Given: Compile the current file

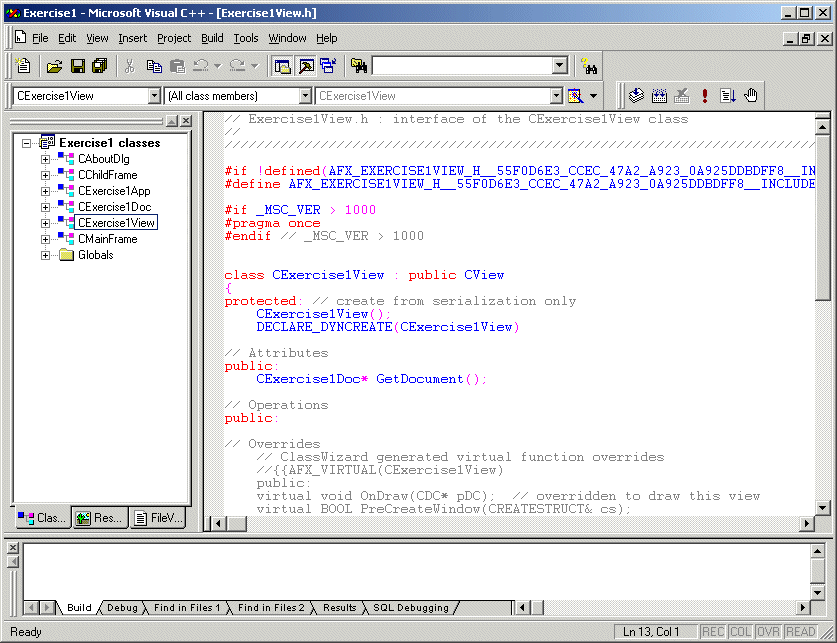Looking at the screenshot, I should (x=637, y=95).
